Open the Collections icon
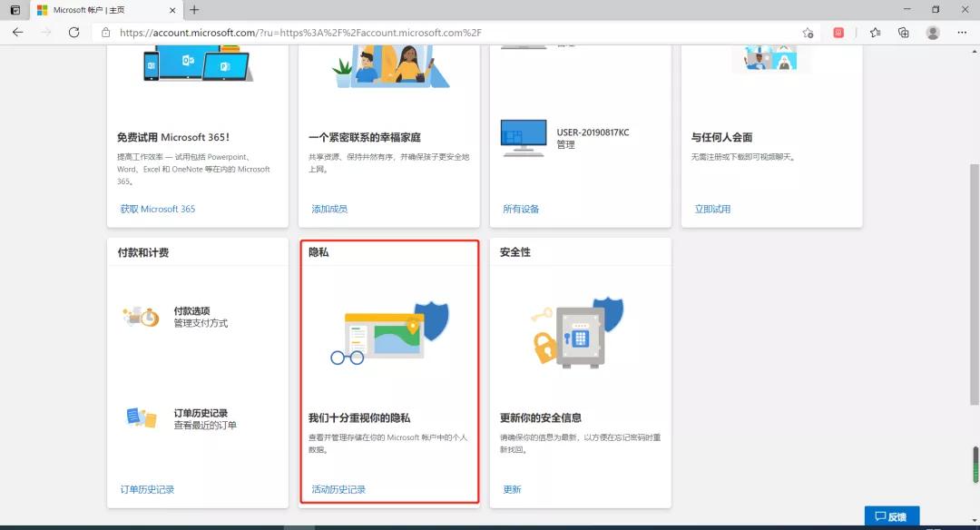 coord(903,32)
